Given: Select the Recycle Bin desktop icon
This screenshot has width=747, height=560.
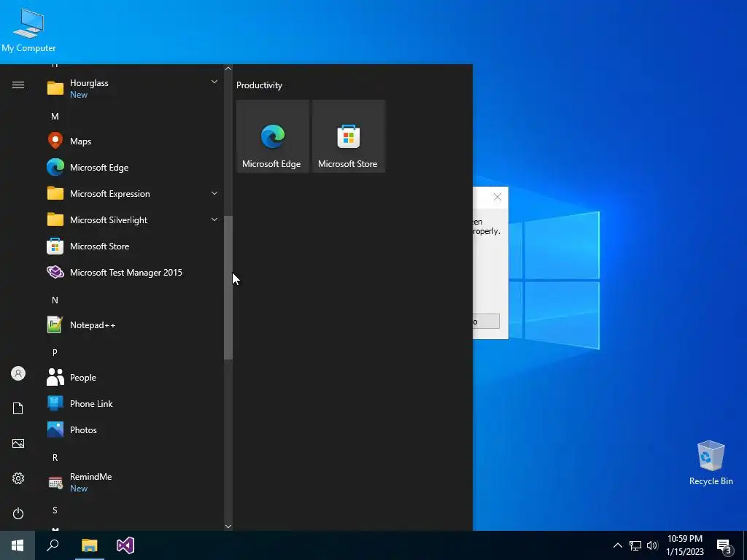Looking at the screenshot, I should coord(711,463).
